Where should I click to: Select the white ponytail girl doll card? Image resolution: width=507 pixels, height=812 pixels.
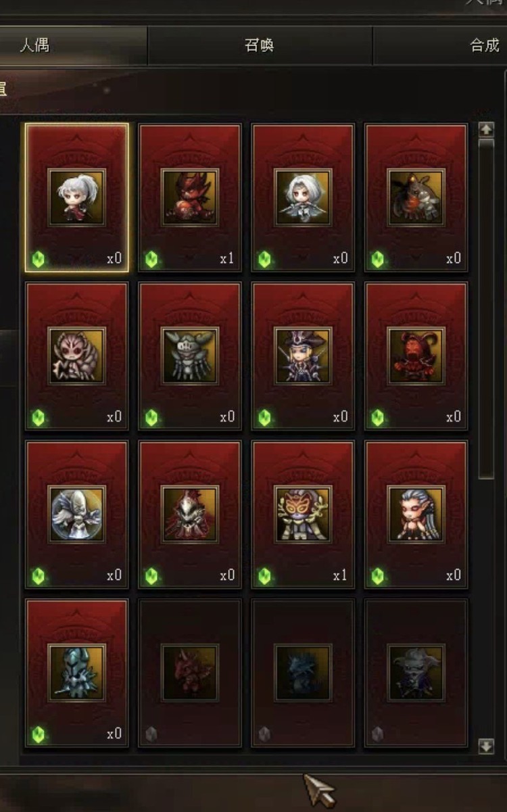tap(76, 197)
